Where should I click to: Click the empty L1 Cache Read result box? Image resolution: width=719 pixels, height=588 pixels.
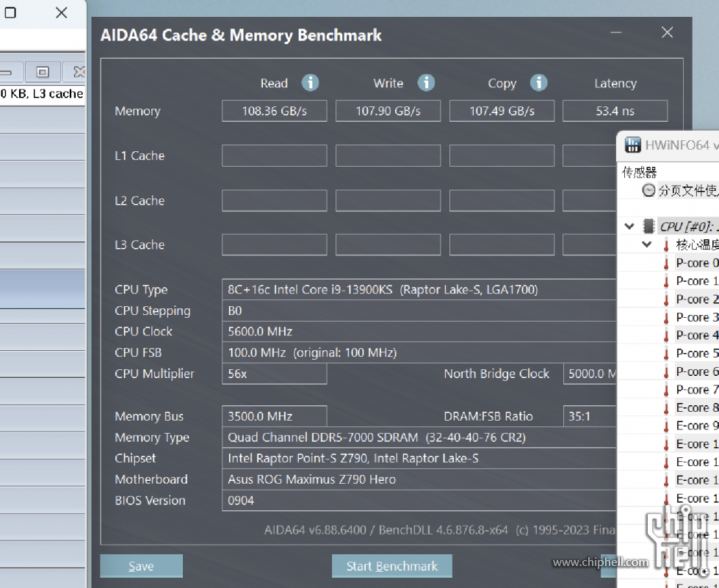tap(274, 156)
